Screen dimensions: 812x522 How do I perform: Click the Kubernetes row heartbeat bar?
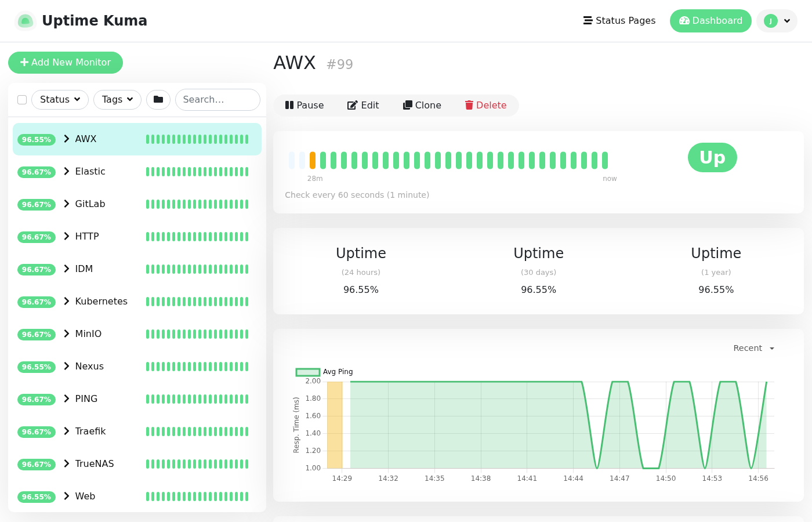(197, 302)
